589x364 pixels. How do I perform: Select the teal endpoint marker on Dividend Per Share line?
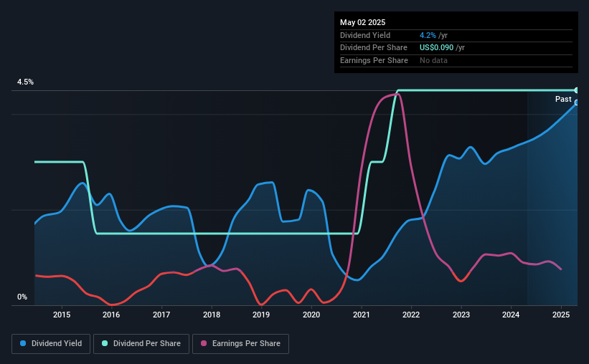tap(576, 90)
